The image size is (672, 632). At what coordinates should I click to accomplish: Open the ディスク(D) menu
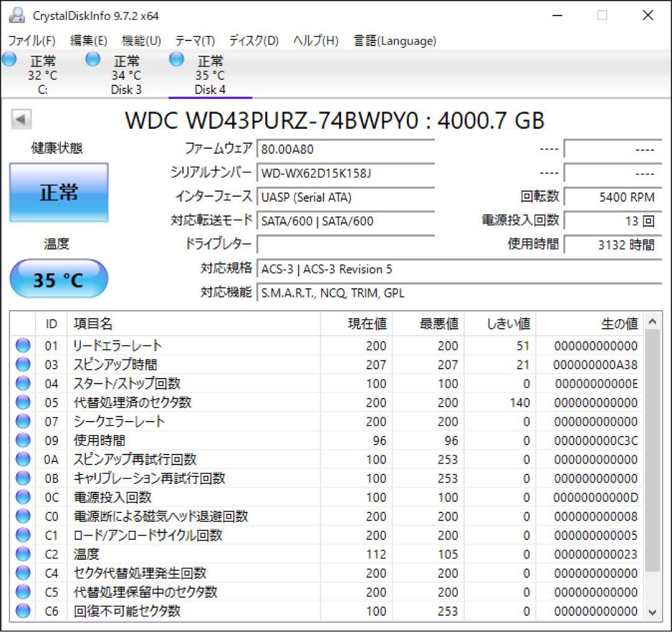point(251,40)
